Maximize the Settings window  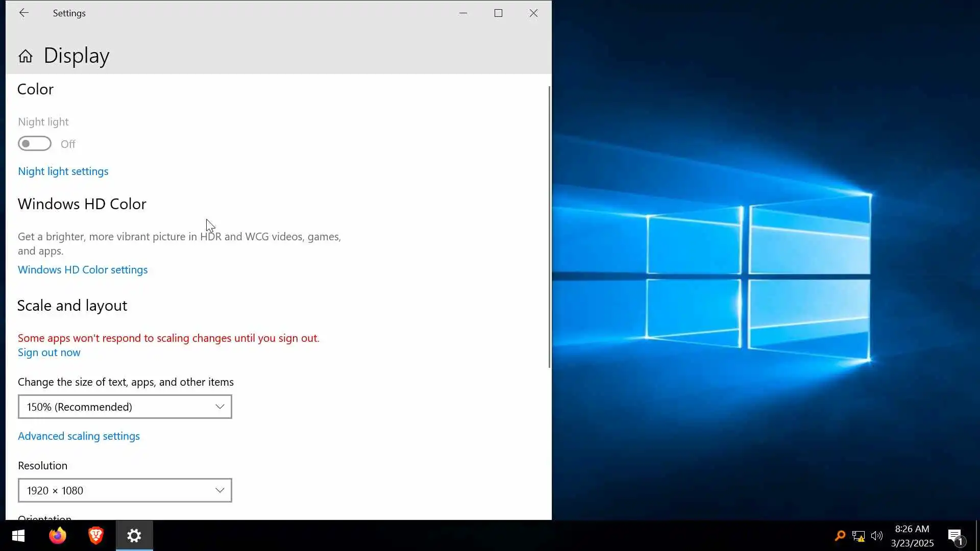click(x=498, y=13)
